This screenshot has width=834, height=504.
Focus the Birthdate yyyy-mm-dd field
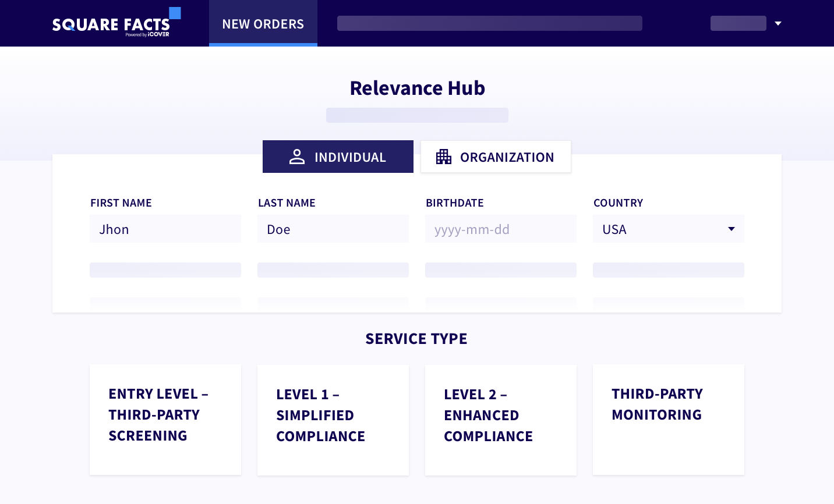501,229
